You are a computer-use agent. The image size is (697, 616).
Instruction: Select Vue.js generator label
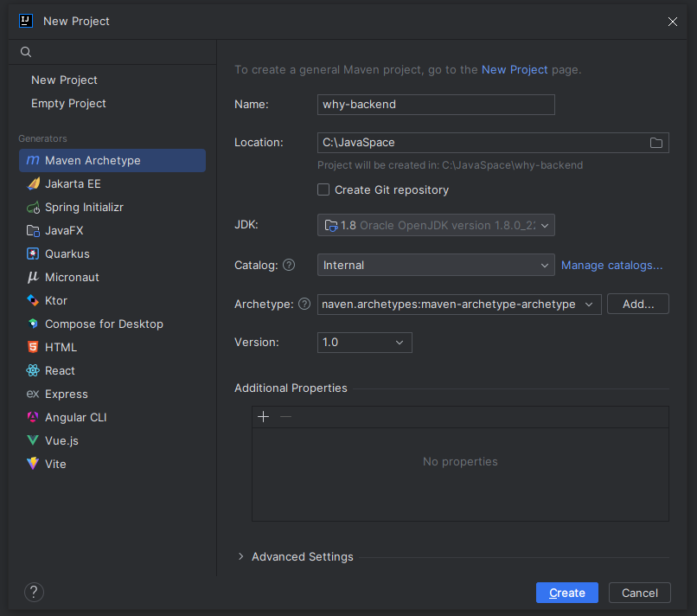click(61, 440)
